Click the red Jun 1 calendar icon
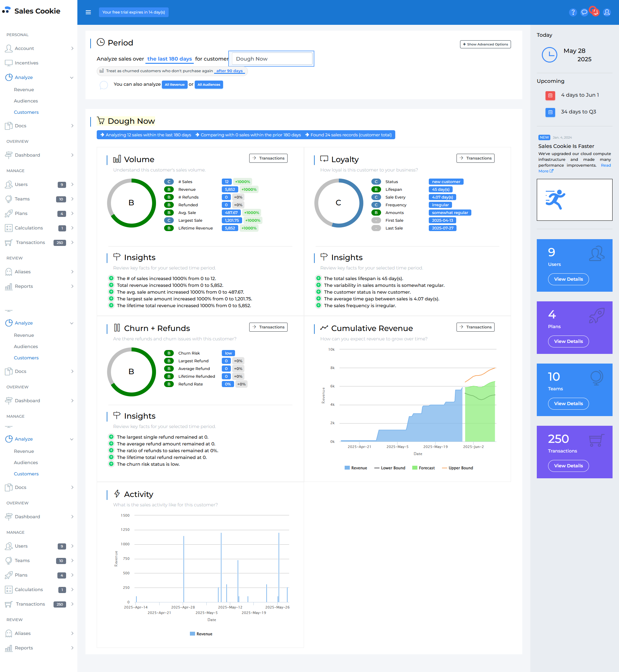 pos(550,95)
